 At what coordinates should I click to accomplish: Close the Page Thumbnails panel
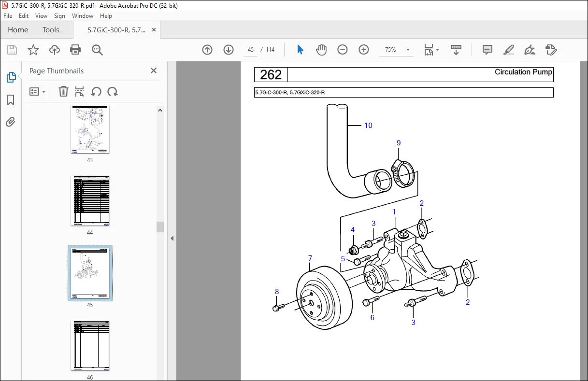coord(154,71)
